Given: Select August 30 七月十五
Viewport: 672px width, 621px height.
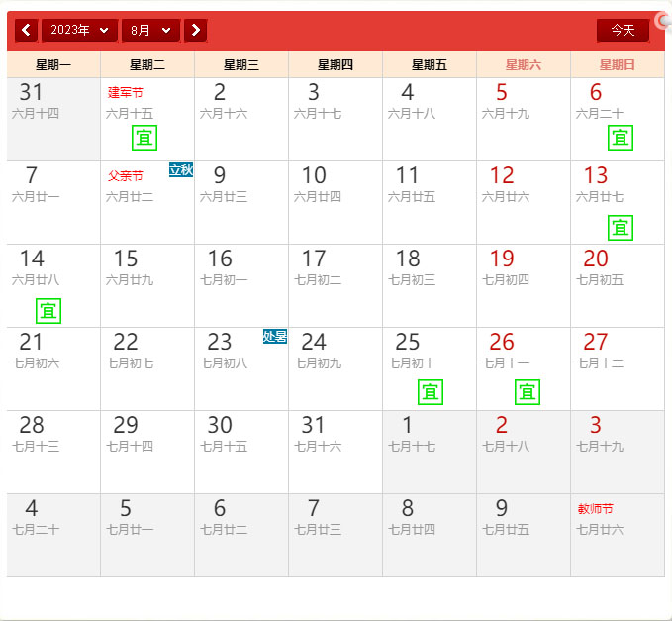Looking at the screenshot, I should pyautogui.click(x=241, y=452).
